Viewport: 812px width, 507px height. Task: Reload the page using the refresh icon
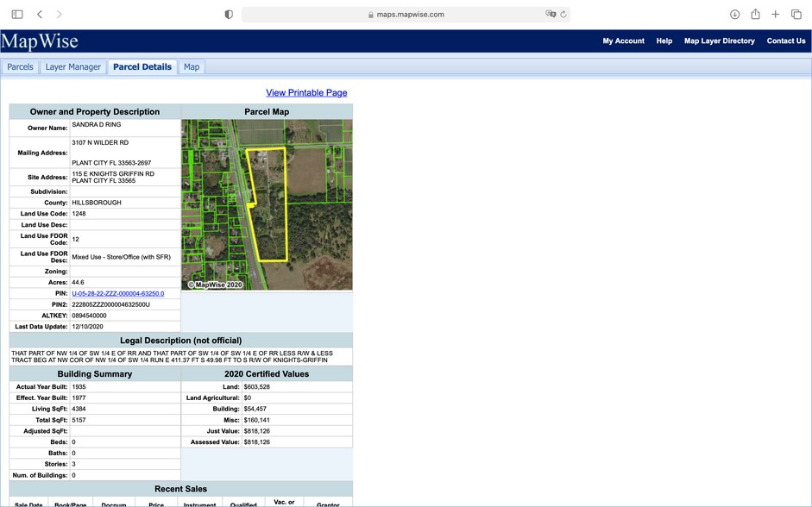click(x=564, y=14)
